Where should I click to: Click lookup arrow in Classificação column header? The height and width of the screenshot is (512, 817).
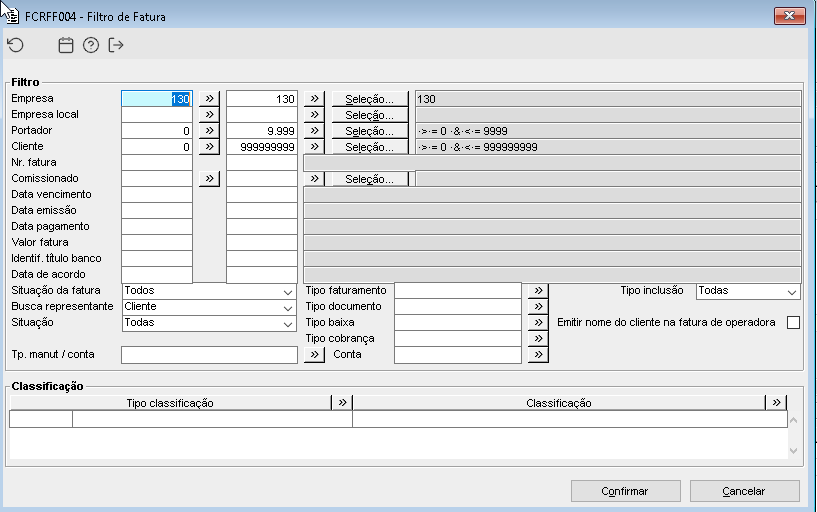[x=776, y=403]
